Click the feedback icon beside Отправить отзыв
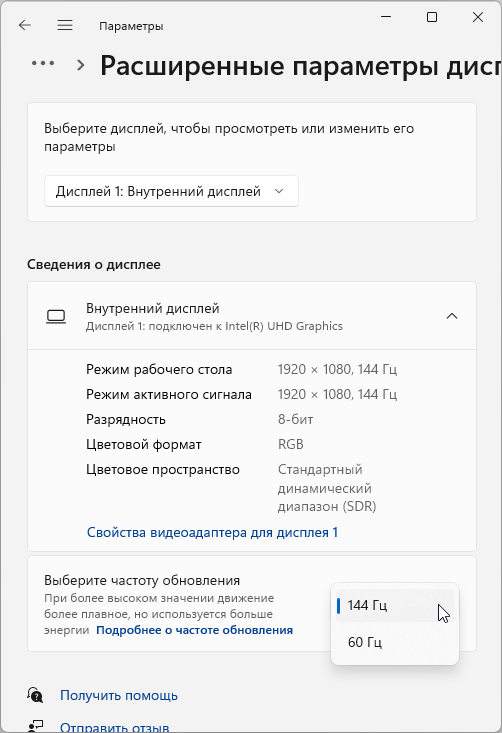Image resolution: width=502 pixels, height=733 pixels. (35, 726)
